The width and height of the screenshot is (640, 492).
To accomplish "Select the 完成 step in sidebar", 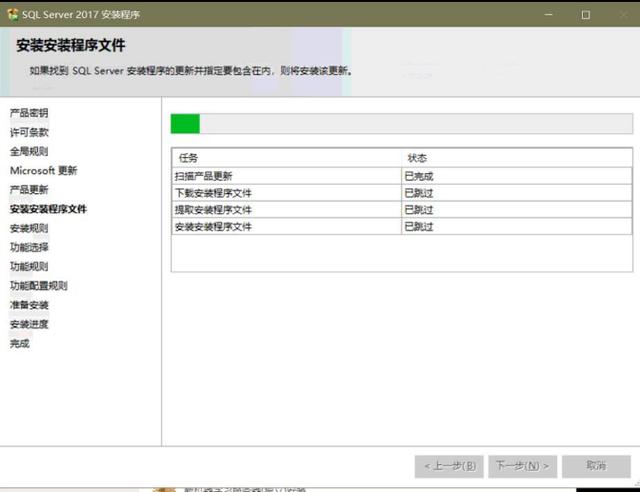I will [x=20, y=343].
